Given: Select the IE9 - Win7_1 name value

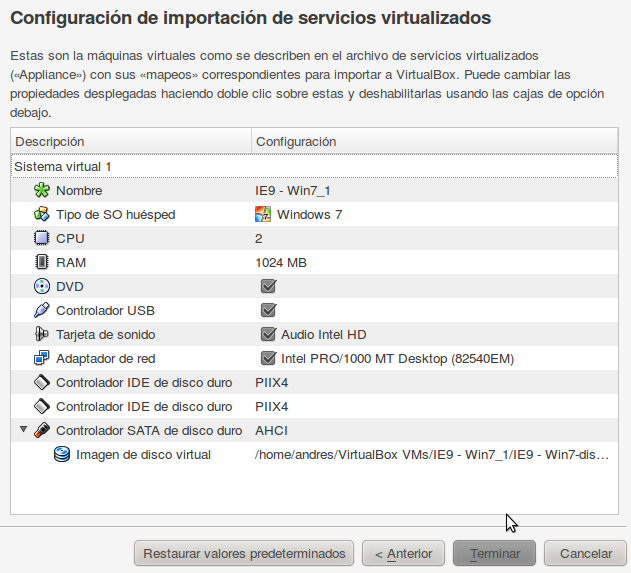Looking at the screenshot, I should pyautogui.click(x=293, y=190).
